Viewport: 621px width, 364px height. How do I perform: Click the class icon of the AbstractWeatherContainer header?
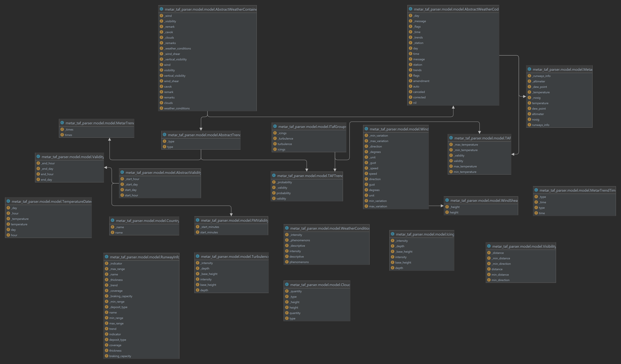[161, 9]
